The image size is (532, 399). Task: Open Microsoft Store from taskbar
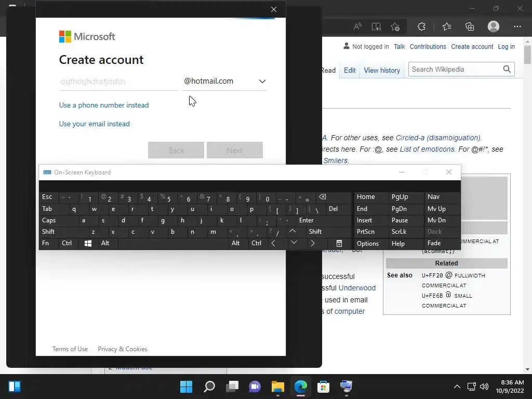323,387
